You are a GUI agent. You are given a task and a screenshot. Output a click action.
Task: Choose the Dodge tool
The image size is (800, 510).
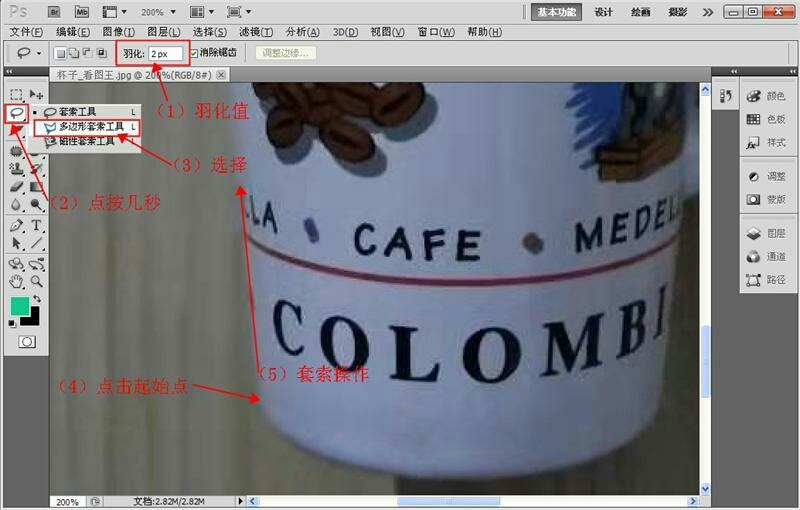(x=36, y=205)
